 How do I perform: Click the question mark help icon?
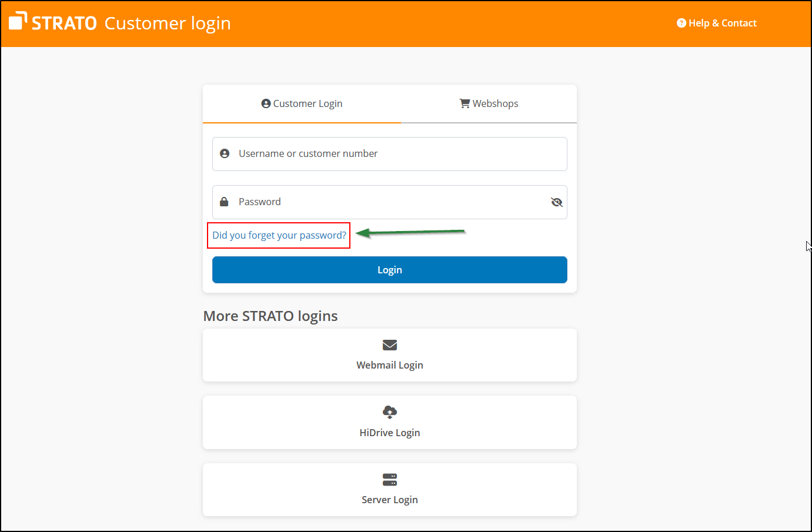tap(681, 23)
